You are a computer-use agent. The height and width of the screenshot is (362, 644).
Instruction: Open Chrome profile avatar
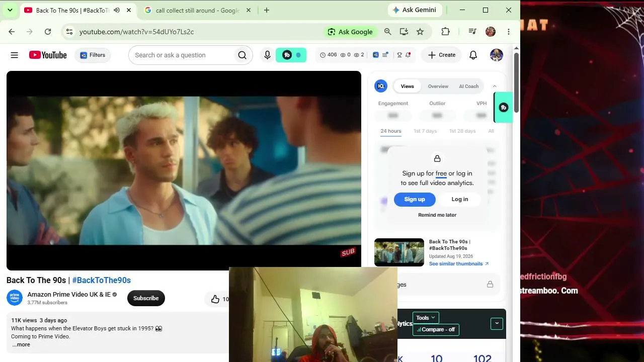[491, 32]
